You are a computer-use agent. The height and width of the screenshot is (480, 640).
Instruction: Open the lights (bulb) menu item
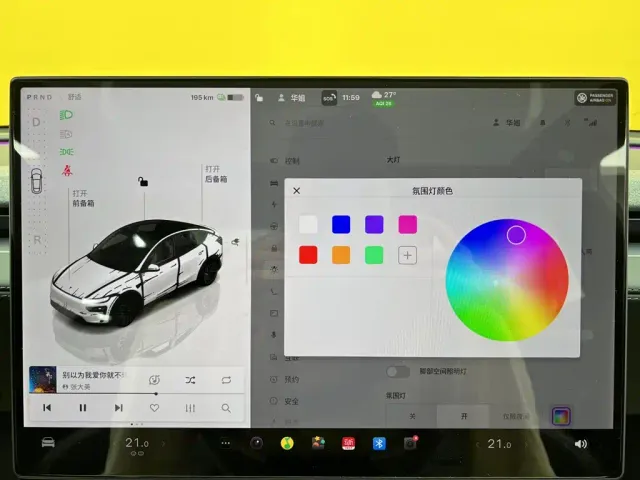[x=274, y=269]
